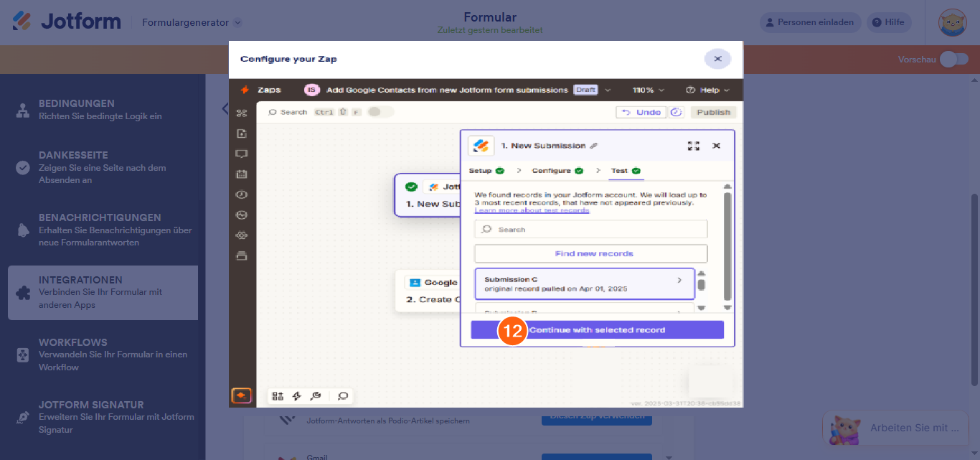Open the notes document icon in left sidebar
Image resolution: width=980 pixels, height=460 pixels.
pos(242,133)
